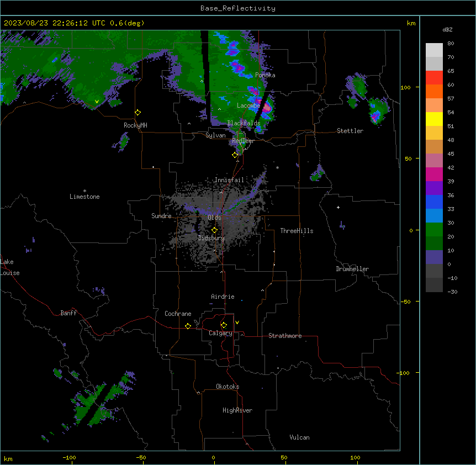Screen dimensions: 476x465
Task: Select the bright green 20-30 dBZ legend swatch
Action: [x=434, y=230]
